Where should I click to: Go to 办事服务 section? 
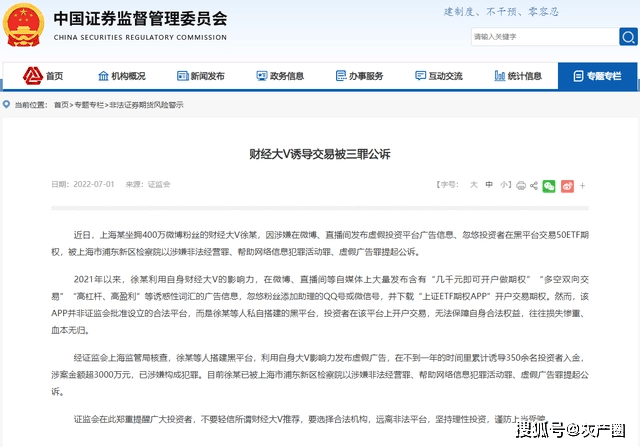[x=357, y=76]
